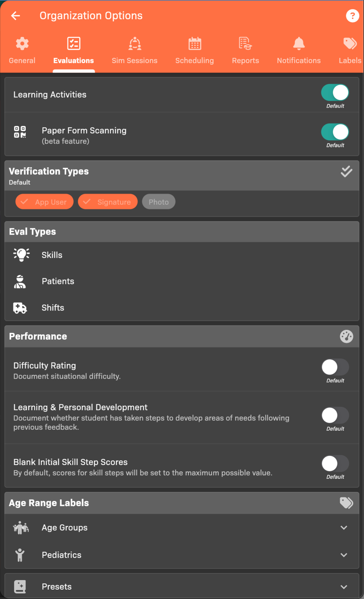Screen dimensions: 364x599
Task: Click the Shifts ambulance icon
Action: pyautogui.click(x=20, y=308)
